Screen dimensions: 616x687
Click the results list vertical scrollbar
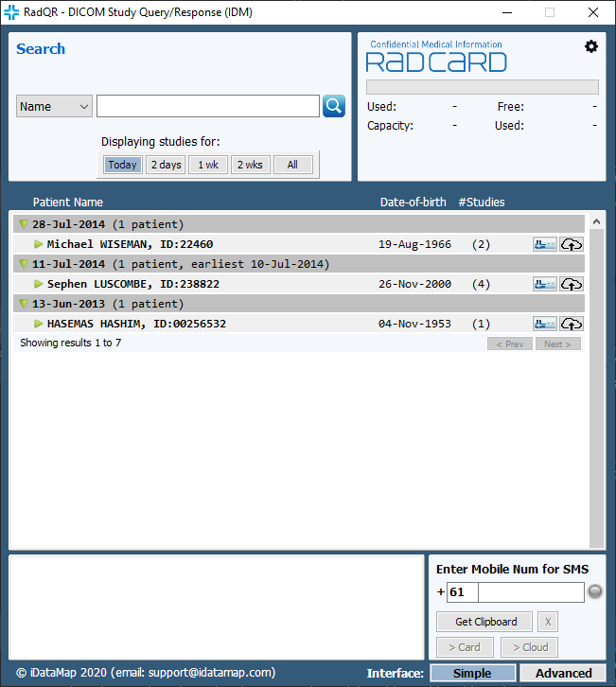pyautogui.click(x=596, y=379)
